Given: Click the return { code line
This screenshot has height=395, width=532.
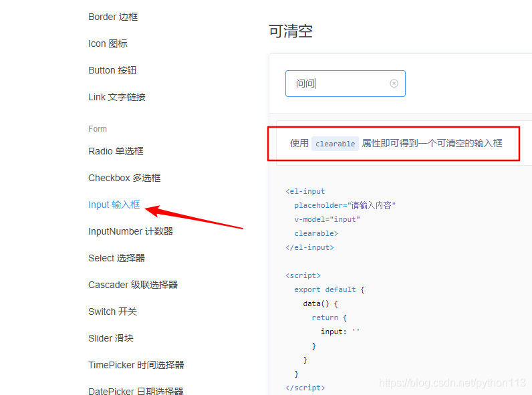Looking at the screenshot, I should tap(329, 317).
